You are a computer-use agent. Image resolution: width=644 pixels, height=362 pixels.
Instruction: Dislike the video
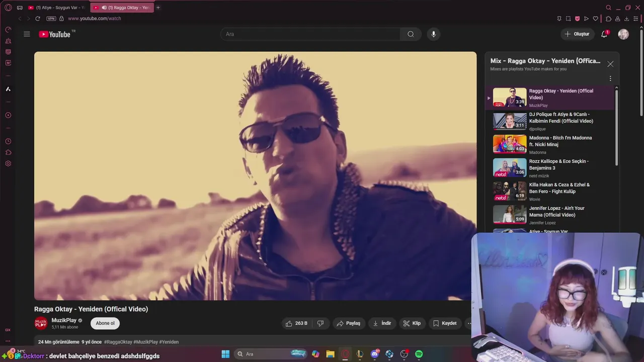320,323
